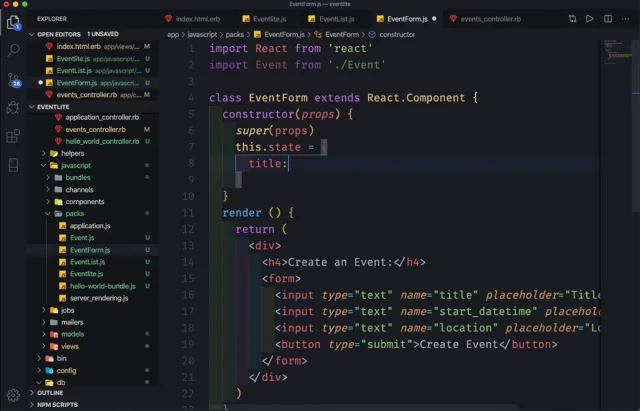The width and height of the screenshot is (640, 411).
Task: Open the More Actions ellipsis in editor toolbar
Action: tap(624, 18)
